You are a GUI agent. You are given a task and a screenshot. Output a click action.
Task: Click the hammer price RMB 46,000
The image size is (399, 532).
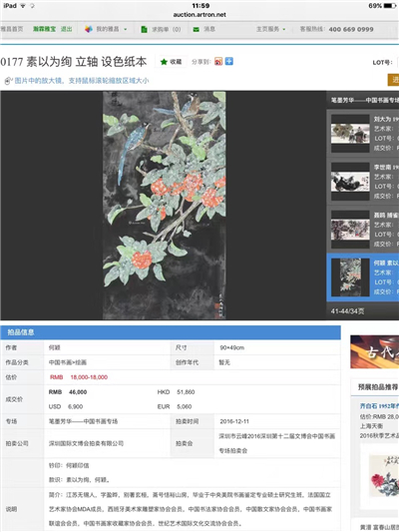[x=68, y=392]
